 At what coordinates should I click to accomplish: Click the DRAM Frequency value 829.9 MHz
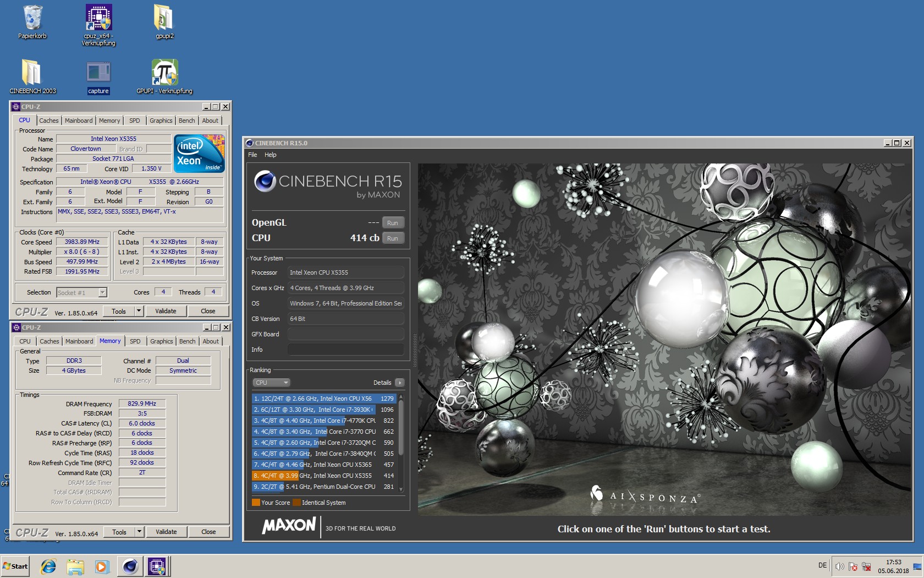pyautogui.click(x=142, y=403)
